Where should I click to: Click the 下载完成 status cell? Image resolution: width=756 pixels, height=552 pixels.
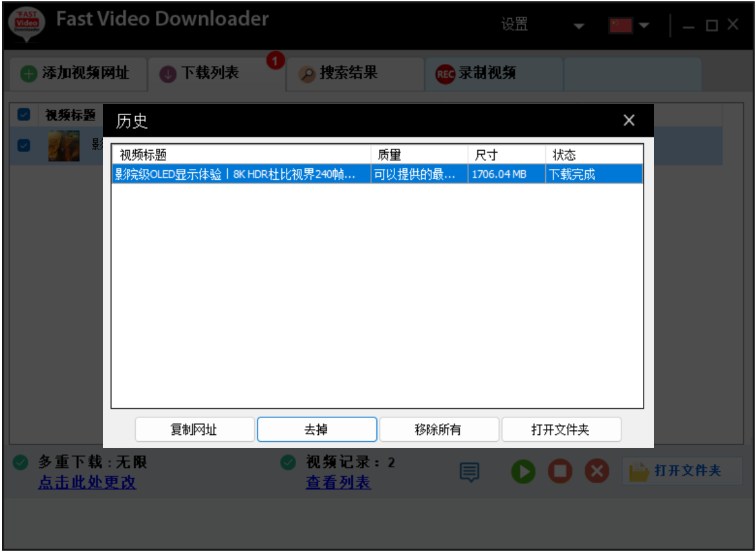click(x=594, y=174)
